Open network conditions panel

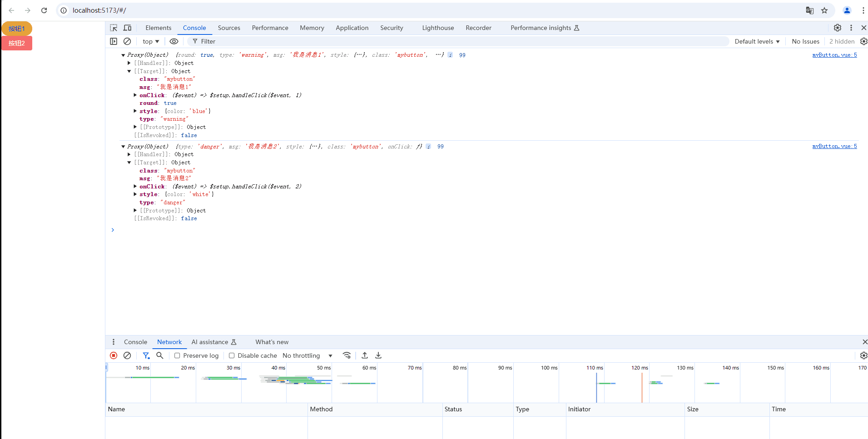coord(347,355)
